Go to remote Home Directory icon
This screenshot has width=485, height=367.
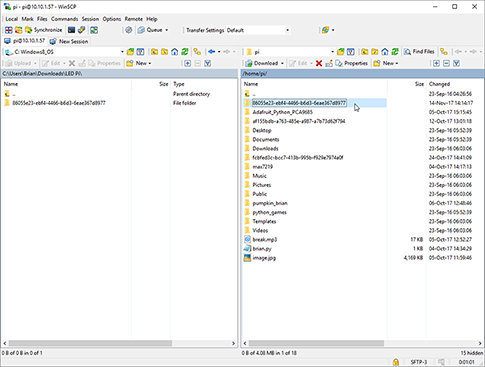coord(385,52)
